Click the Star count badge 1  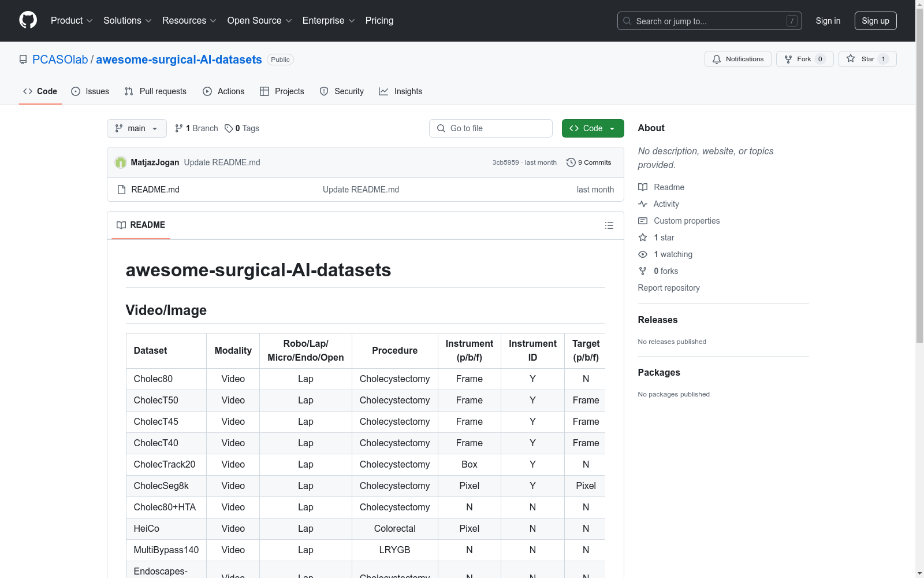(883, 59)
